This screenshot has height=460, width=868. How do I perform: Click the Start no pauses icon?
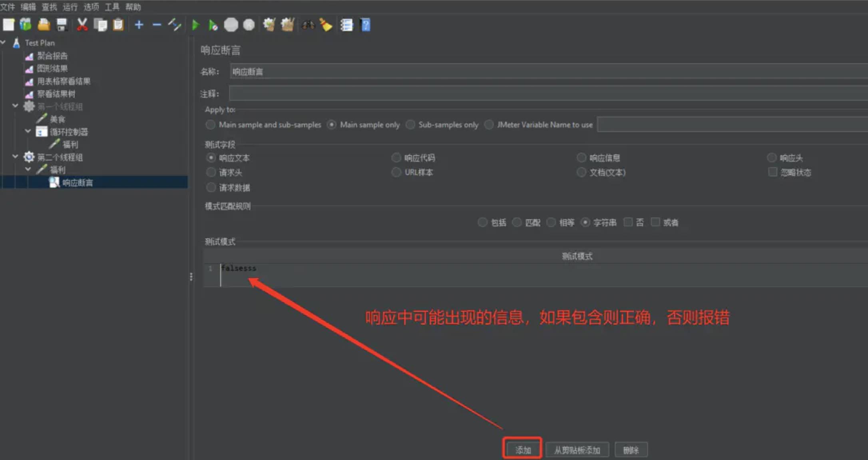click(213, 26)
